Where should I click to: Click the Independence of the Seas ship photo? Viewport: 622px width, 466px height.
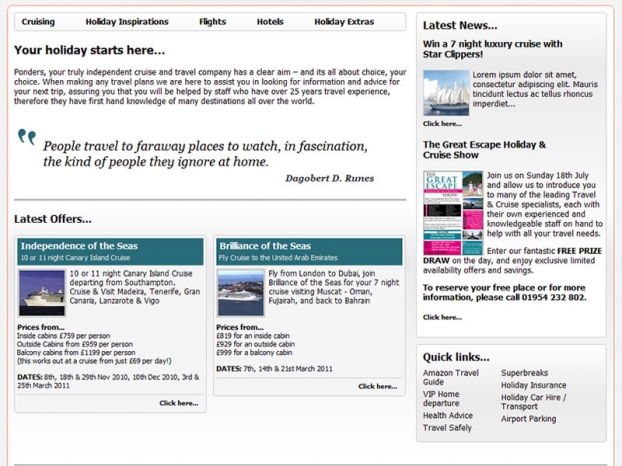42,293
